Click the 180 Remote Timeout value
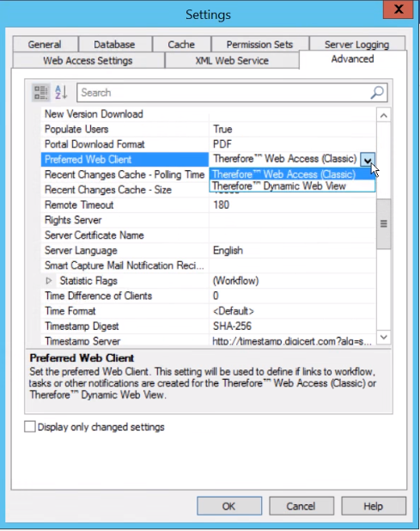The width and height of the screenshot is (420, 531). [x=221, y=205]
